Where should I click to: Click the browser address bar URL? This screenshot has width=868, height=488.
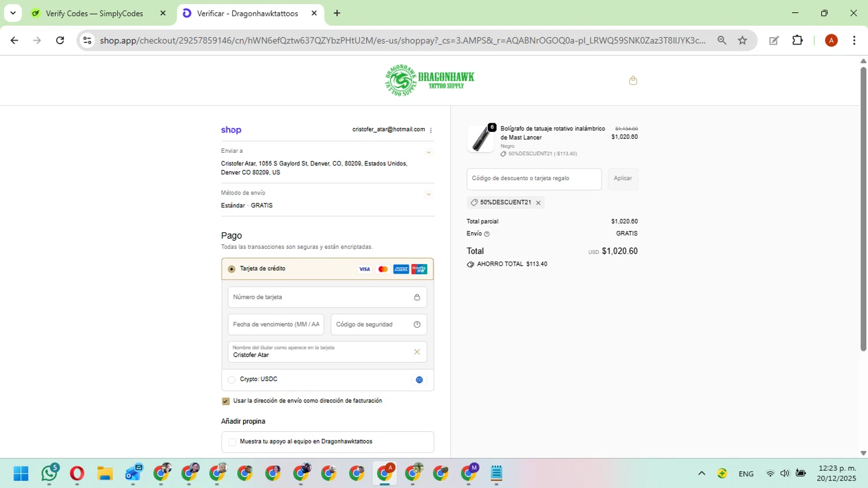click(402, 41)
